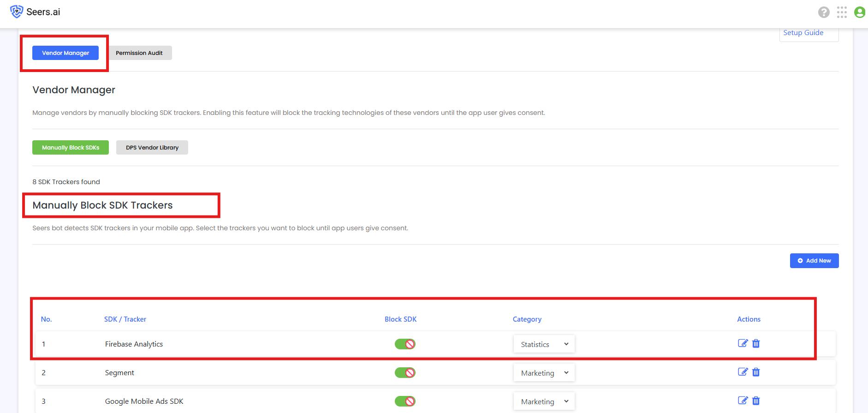Delete the Firebase Analytics tracker

tap(756, 343)
